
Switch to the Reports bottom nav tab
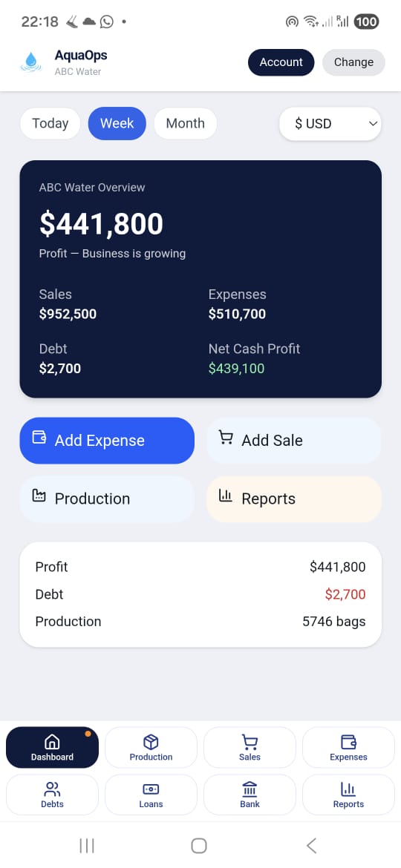(348, 795)
